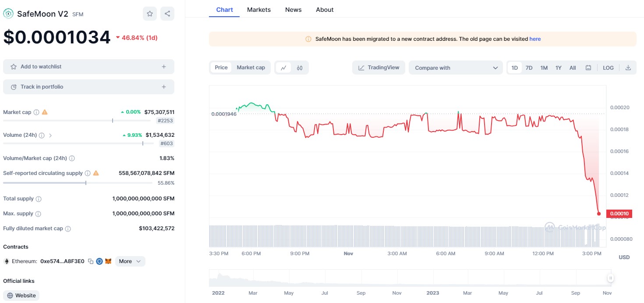
Task: Click the blue shield icon next to contract
Action: 99,261
